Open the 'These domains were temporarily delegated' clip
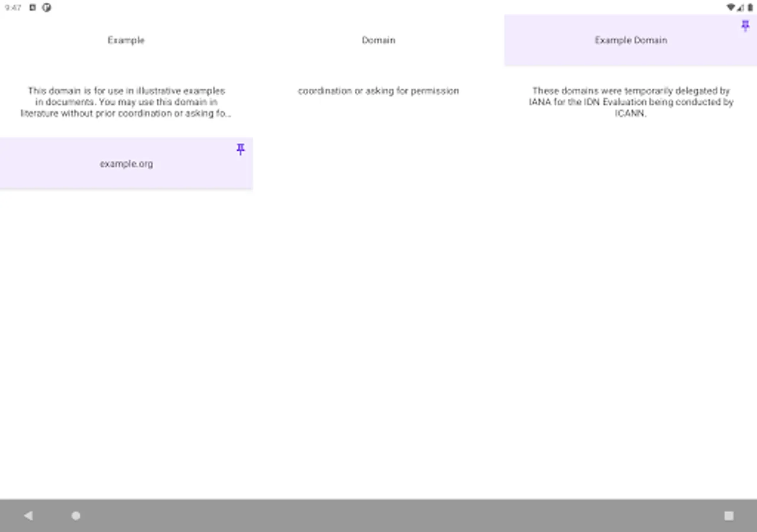Viewport: 757px width, 532px height. pos(630,102)
